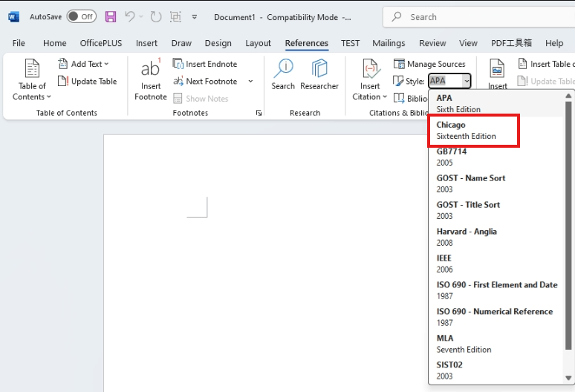Open the Table of Contents gallery

[32, 79]
